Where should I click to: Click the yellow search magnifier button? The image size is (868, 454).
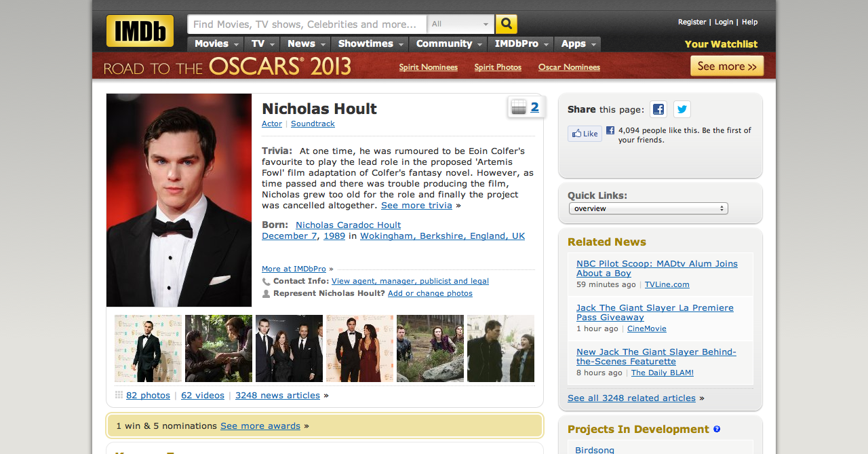tap(507, 24)
